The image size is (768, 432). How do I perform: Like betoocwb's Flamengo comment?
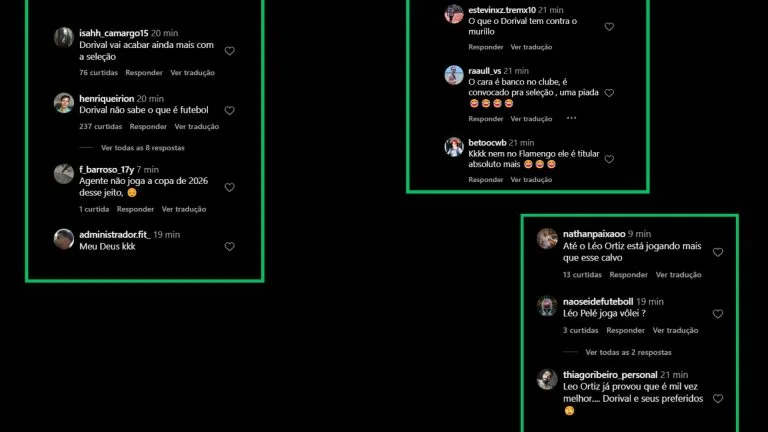609,159
